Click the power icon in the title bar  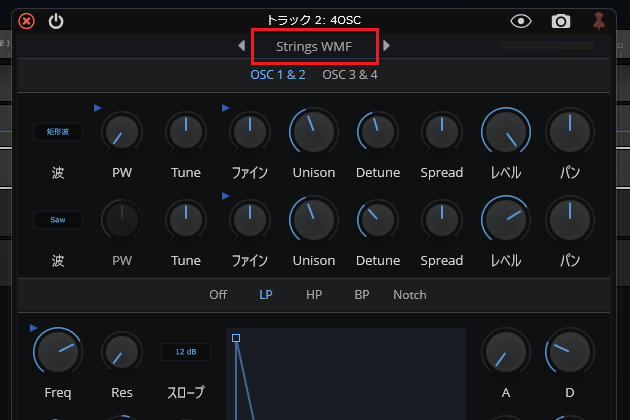(56, 20)
